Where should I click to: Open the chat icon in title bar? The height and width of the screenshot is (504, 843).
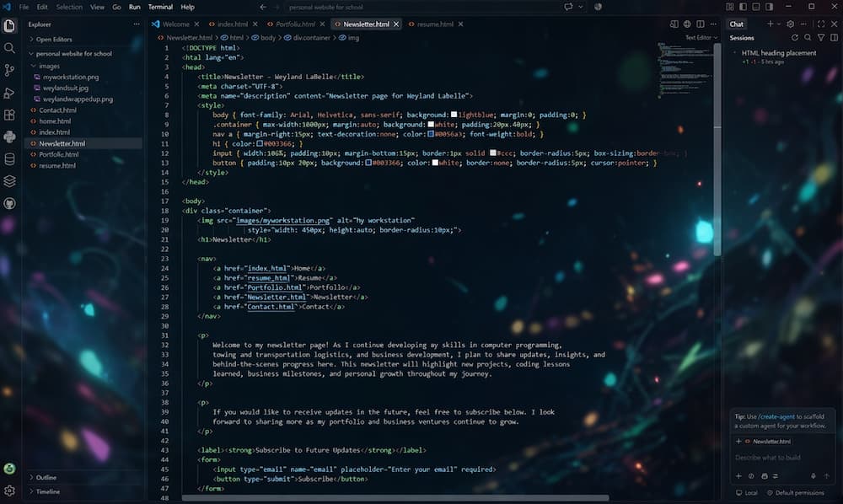click(568, 7)
